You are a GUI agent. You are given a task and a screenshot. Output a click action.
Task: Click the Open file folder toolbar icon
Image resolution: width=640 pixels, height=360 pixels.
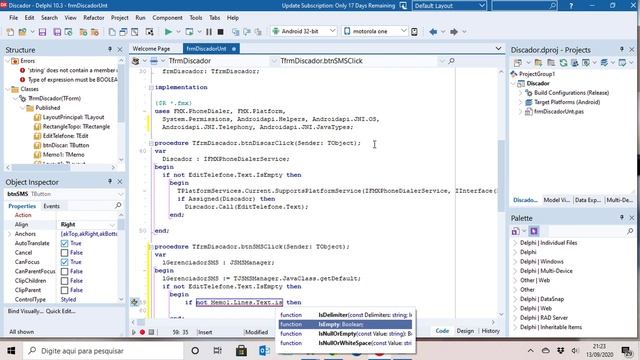[x=23, y=32]
